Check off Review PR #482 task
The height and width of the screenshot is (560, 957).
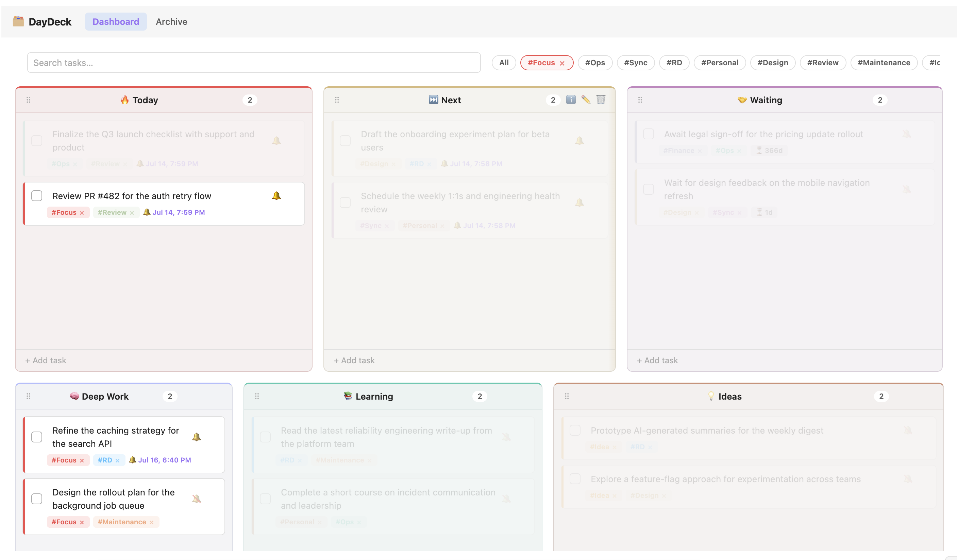(x=37, y=196)
